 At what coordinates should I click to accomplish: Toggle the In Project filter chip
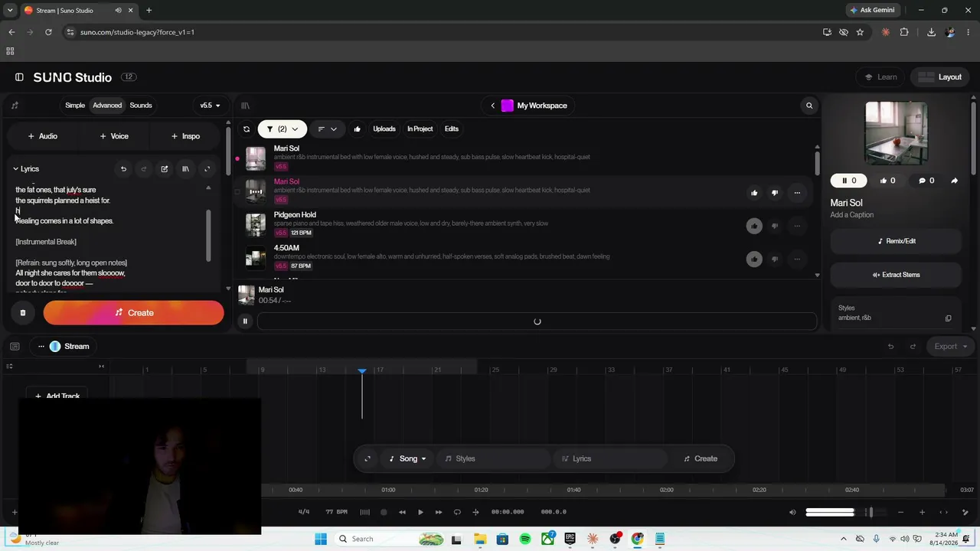tap(420, 129)
